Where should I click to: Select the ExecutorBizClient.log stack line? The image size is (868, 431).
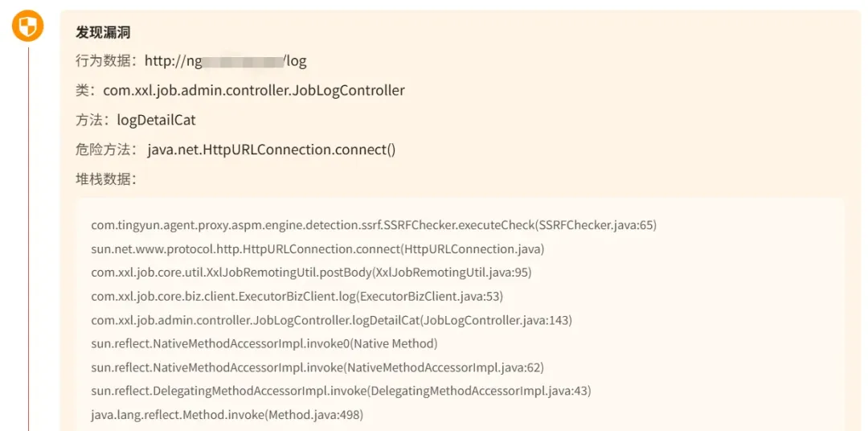[x=297, y=297]
